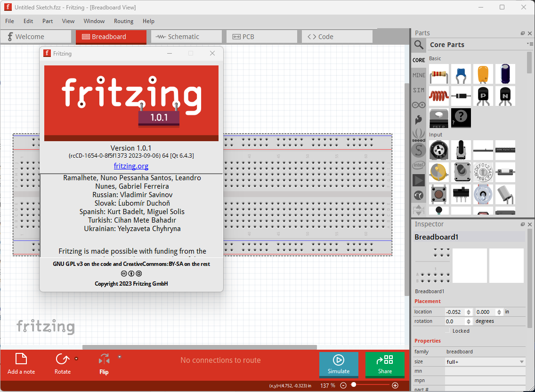535x392 pixels.
Task: Click the zoom out minus button
Action: click(x=343, y=385)
